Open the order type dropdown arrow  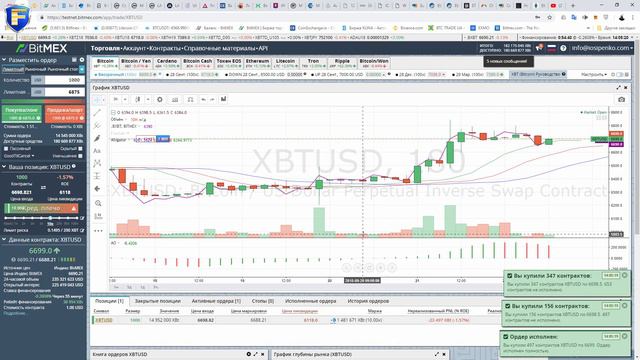pyautogui.click(x=82, y=69)
